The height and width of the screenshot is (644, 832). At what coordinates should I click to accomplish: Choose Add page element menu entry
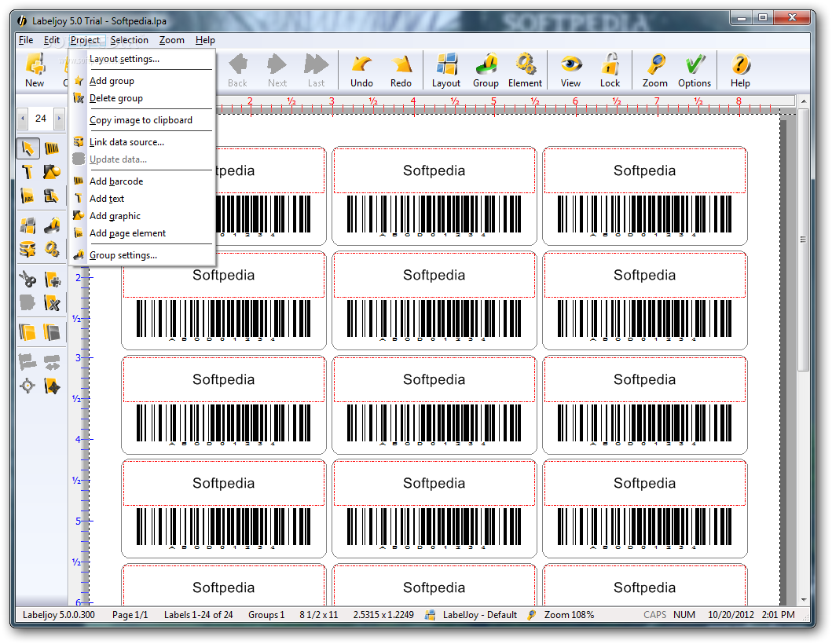142,233
